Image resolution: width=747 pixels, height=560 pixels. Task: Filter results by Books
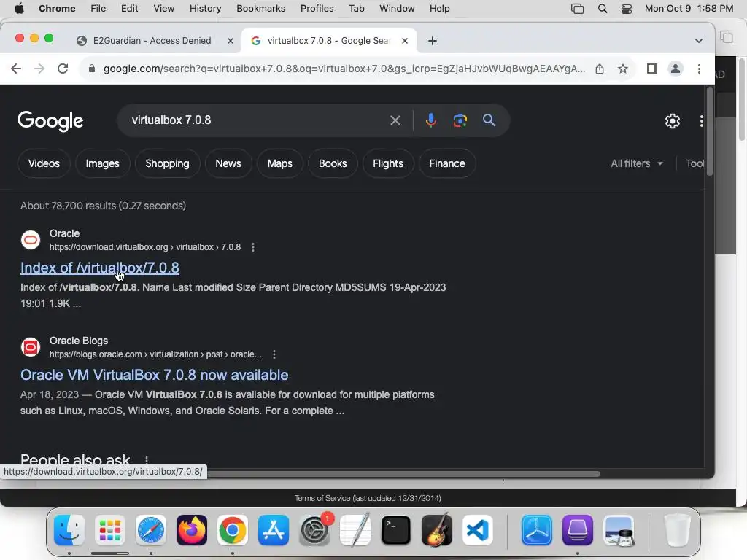tap(333, 163)
